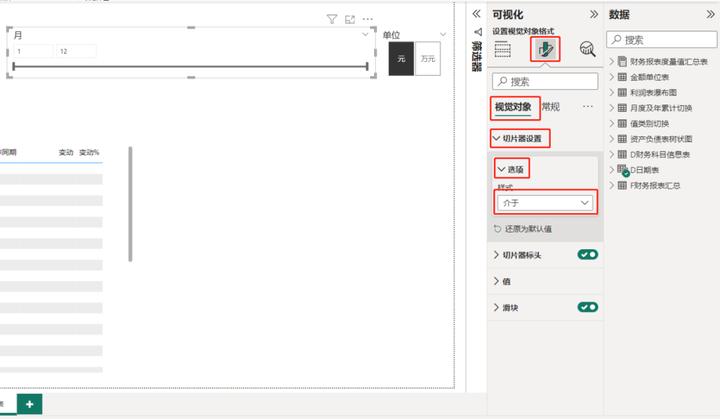Open more options ellipsis next to 常规
720x419 pixels.
[x=588, y=107]
